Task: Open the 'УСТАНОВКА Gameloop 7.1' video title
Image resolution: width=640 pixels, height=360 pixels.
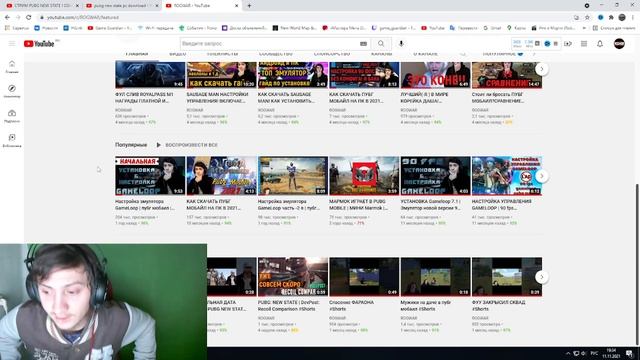Action: [x=431, y=204]
